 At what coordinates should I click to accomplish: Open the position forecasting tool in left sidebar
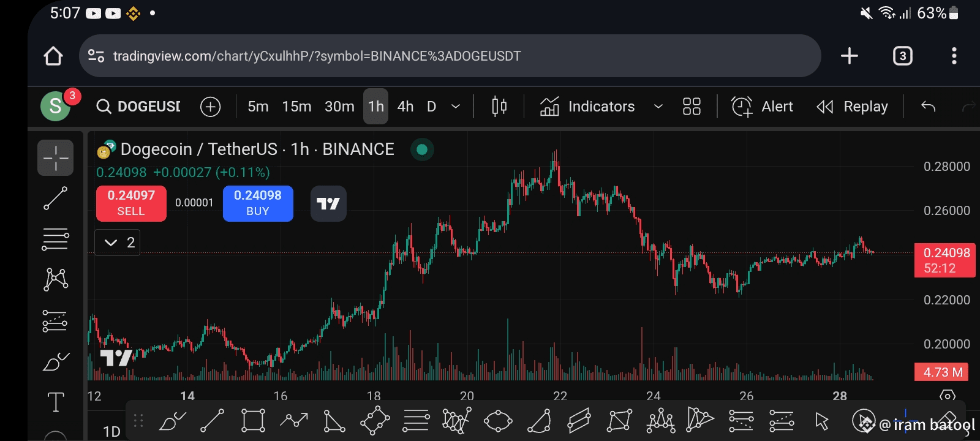(55, 320)
